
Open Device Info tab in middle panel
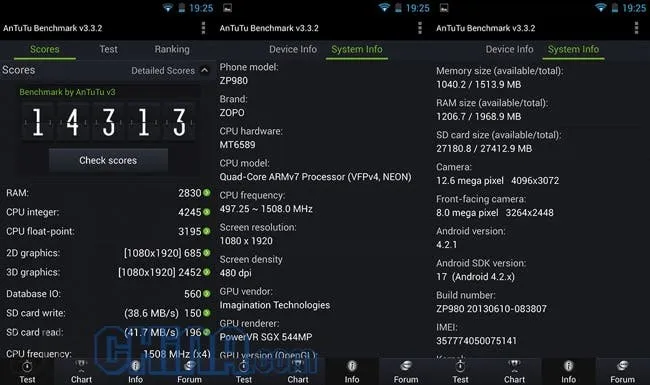tap(293, 49)
